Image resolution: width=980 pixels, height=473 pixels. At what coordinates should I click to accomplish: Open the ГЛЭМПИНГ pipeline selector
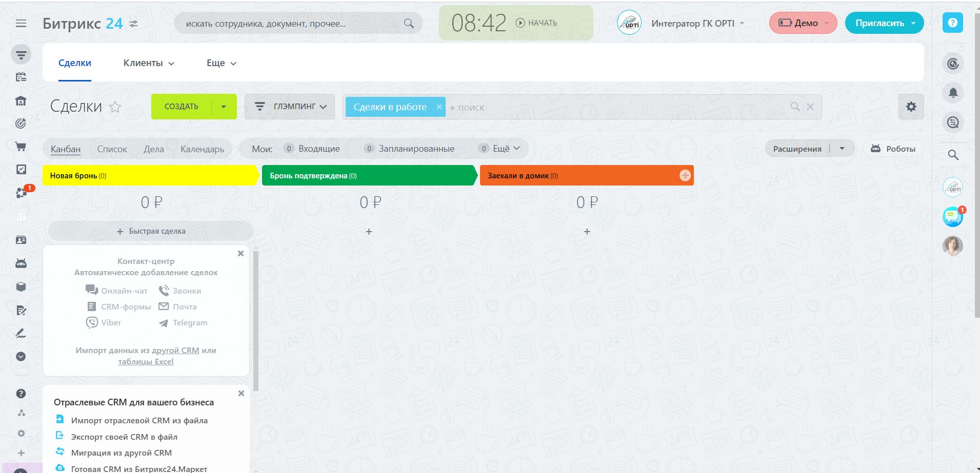(290, 107)
